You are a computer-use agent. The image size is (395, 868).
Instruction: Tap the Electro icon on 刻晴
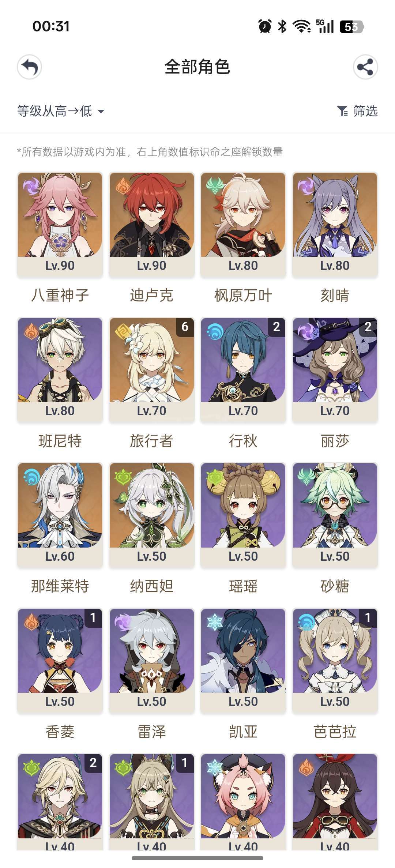click(x=306, y=186)
